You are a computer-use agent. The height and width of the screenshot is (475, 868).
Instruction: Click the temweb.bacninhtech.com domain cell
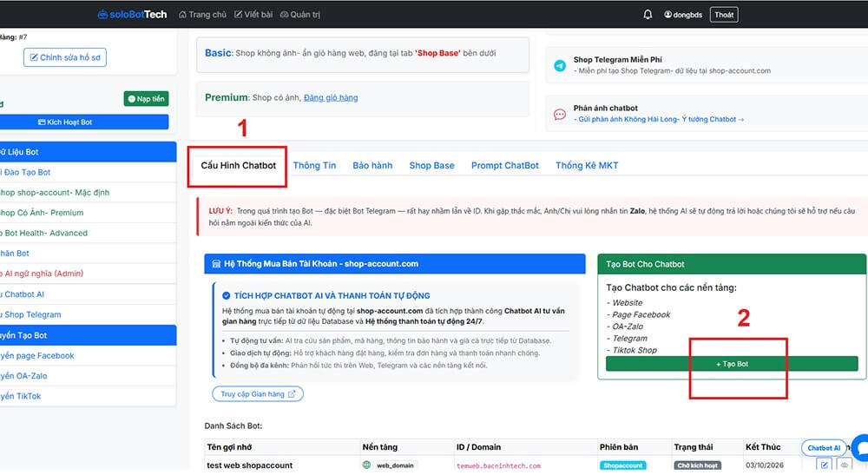(x=498, y=465)
